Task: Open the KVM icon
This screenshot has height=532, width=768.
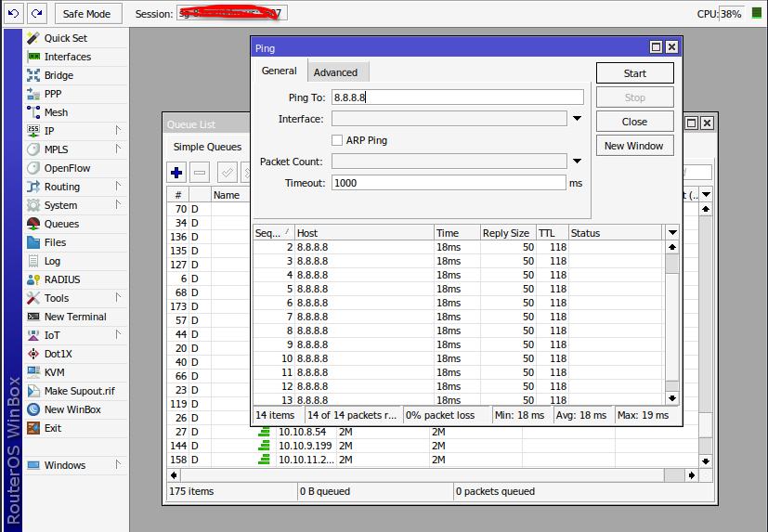Action: [33, 372]
